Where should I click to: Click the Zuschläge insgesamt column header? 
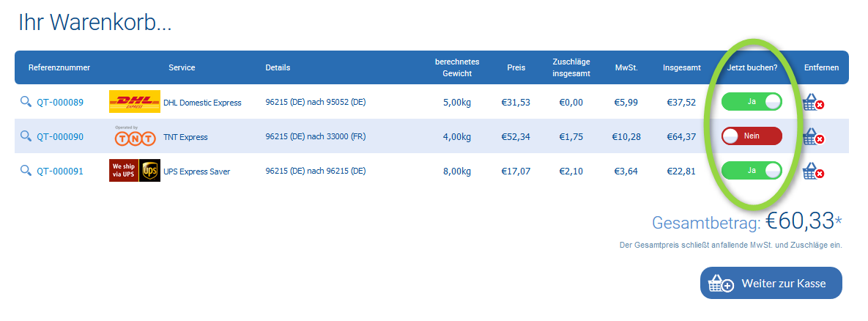[571, 67]
